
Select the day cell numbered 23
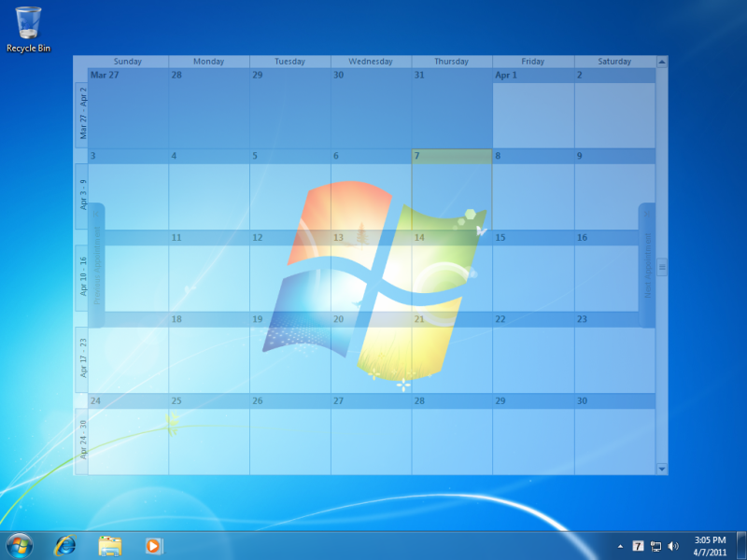614,353
